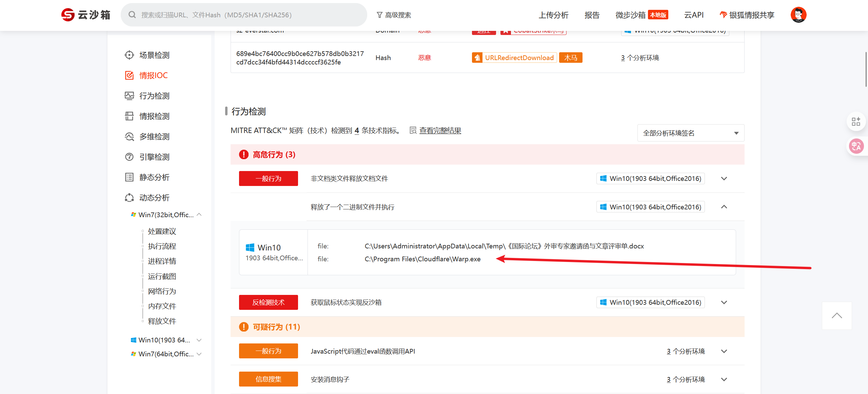The image size is (868, 394).
Task: Open the 云API menu item
Action: [x=694, y=15]
